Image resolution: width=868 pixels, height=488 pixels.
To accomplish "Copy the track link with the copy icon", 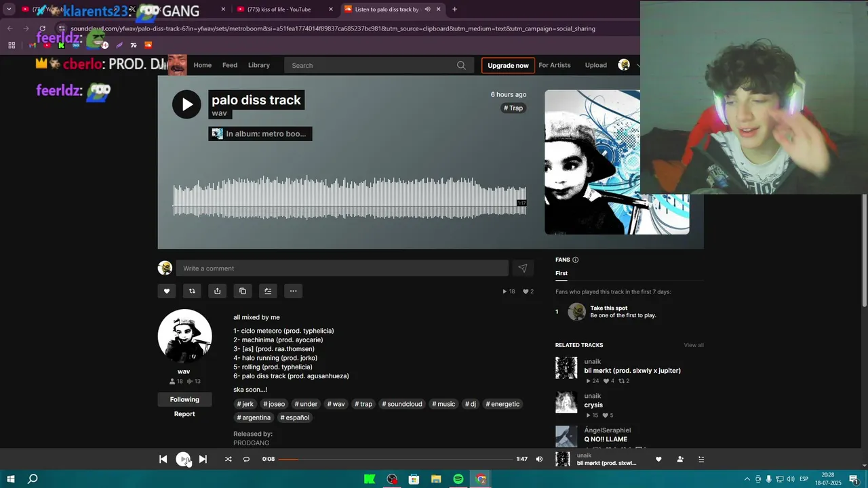I will (243, 291).
